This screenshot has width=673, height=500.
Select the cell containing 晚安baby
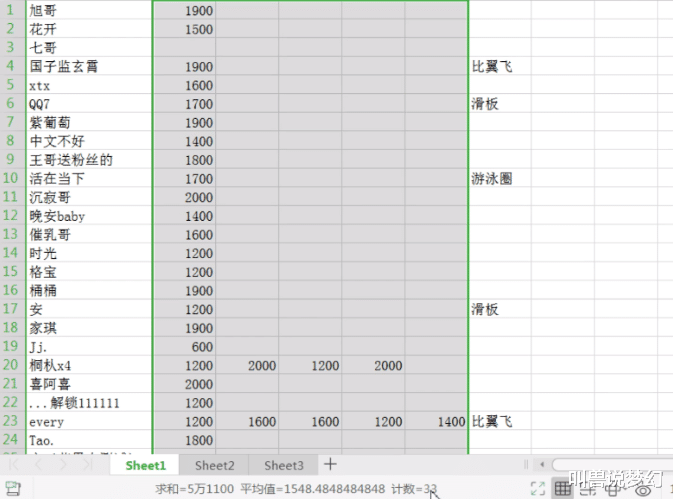(89, 215)
